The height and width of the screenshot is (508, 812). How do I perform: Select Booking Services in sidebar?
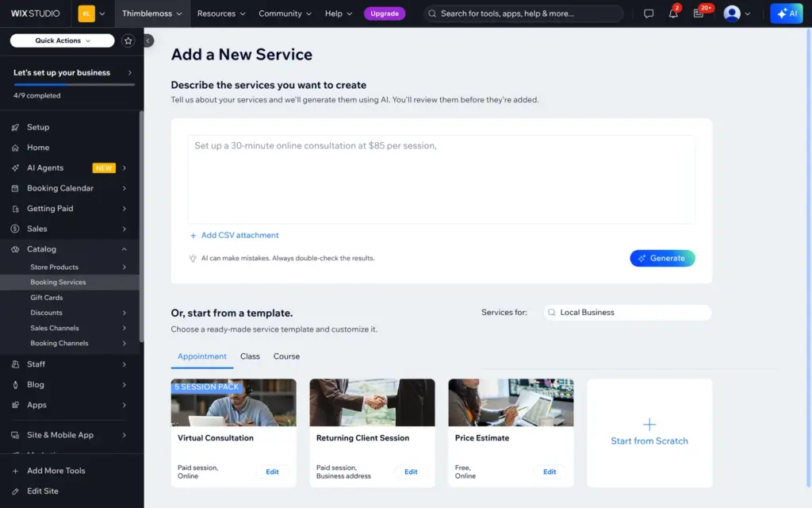(70, 283)
